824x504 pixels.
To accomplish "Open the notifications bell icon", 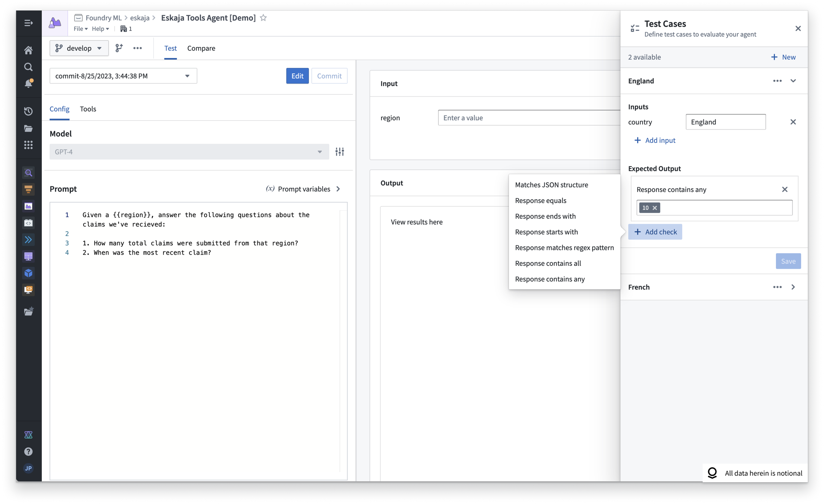I will tap(28, 83).
